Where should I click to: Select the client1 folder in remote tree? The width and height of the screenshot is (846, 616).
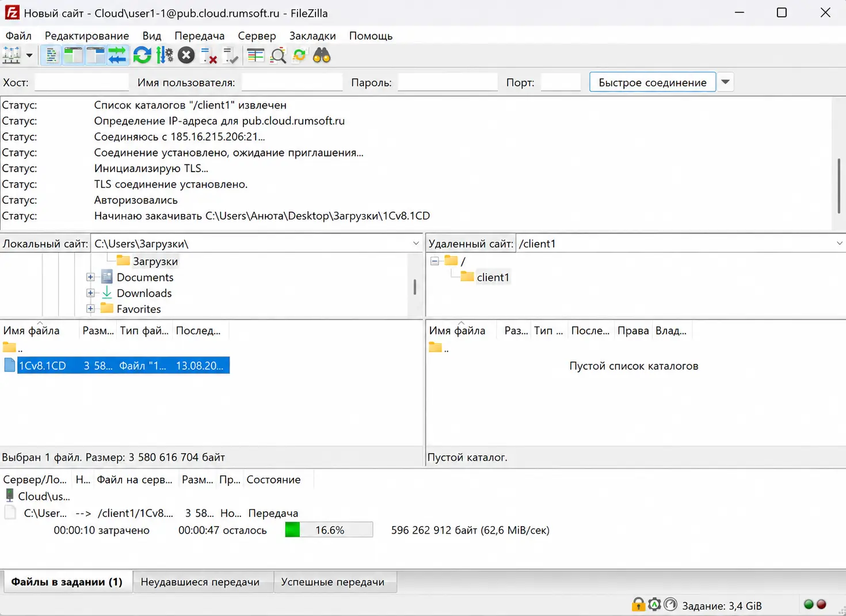[x=493, y=277]
